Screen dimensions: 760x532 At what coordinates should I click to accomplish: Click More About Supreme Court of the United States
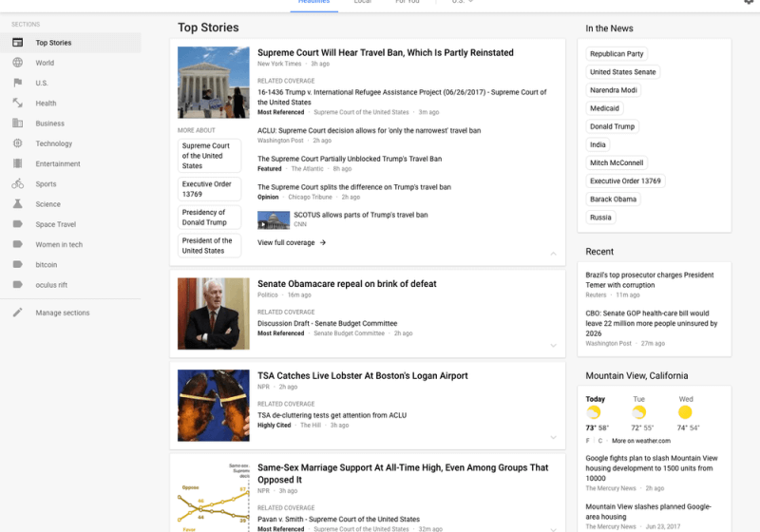pos(209,156)
